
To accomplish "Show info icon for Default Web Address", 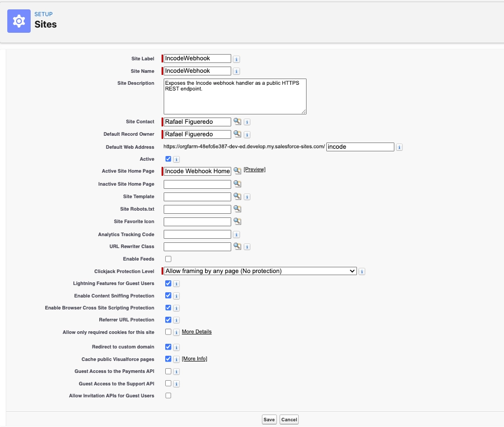I will pos(399,147).
